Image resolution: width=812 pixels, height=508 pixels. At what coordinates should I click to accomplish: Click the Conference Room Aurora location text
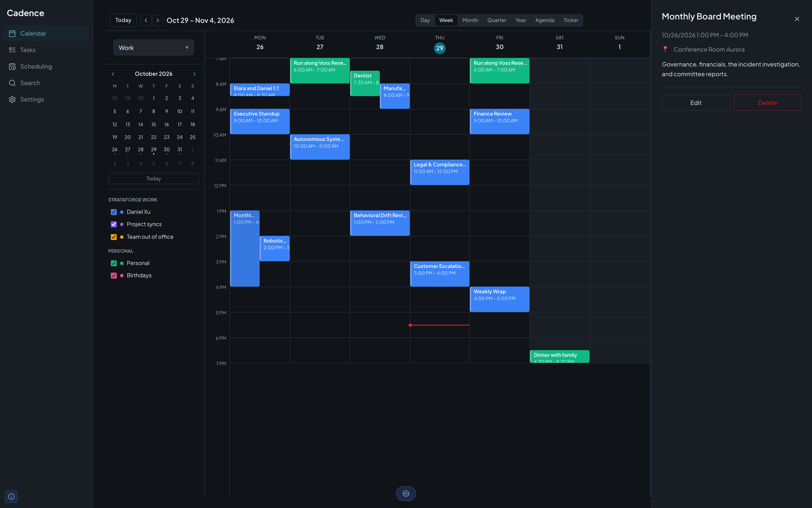(x=709, y=50)
